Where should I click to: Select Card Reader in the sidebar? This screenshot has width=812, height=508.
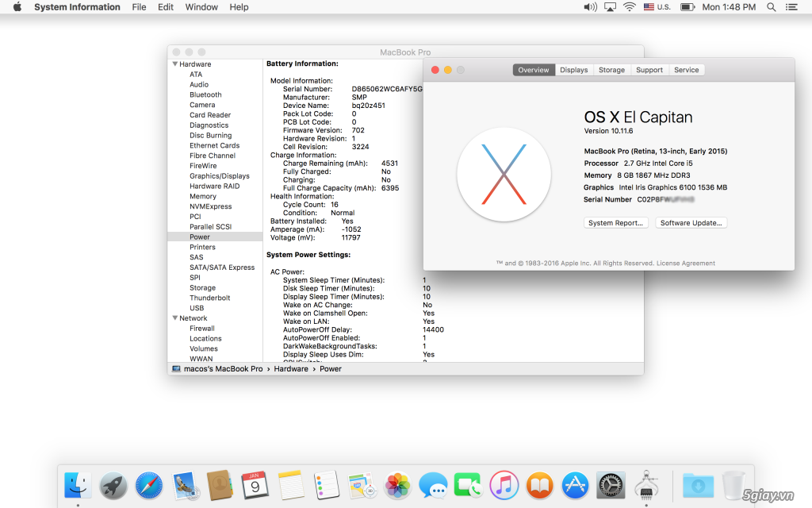click(210, 115)
